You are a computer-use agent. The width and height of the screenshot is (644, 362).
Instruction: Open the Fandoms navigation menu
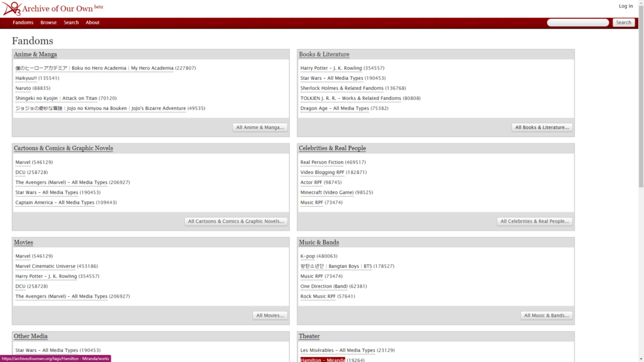coord(23,23)
